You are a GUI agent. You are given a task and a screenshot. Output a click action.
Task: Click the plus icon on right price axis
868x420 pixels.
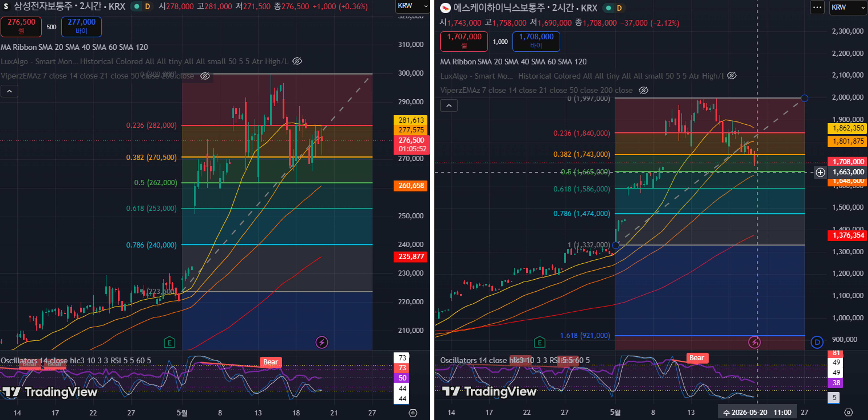(821, 172)
